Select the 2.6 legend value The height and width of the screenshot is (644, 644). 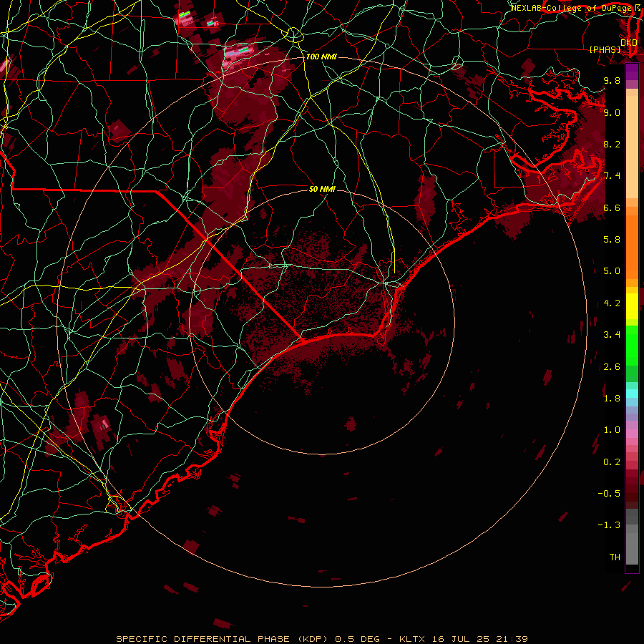coord(612,367)
